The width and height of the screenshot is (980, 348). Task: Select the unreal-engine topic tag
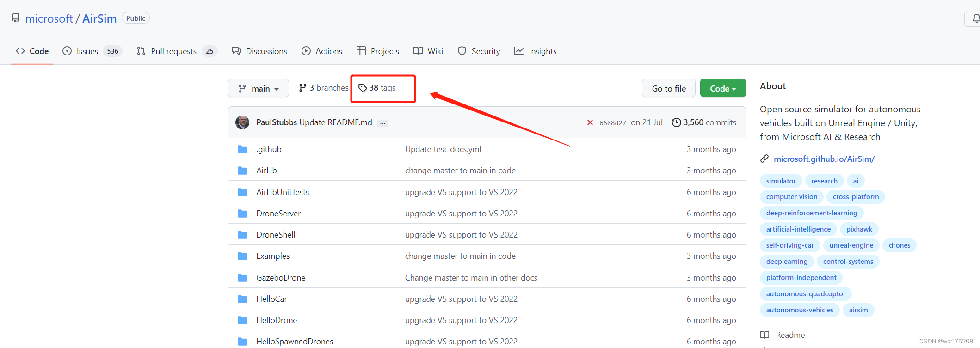(x=851, y=245)
